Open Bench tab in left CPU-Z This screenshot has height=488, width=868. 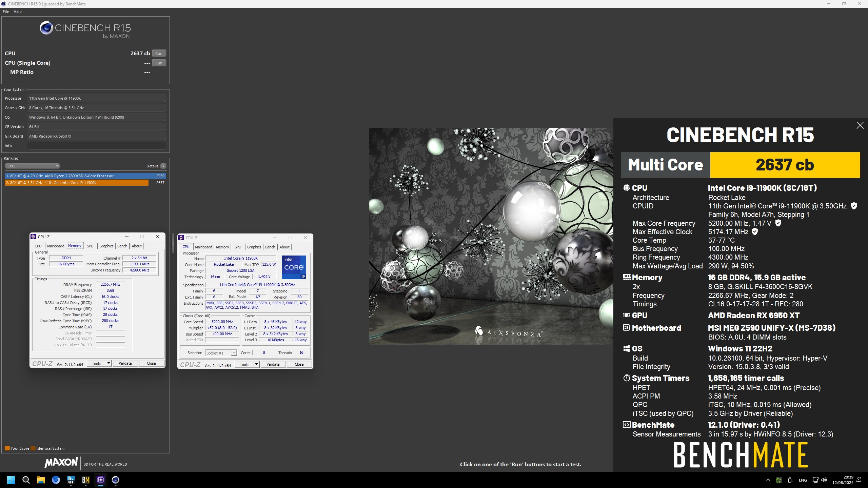(x=122, y=246)
